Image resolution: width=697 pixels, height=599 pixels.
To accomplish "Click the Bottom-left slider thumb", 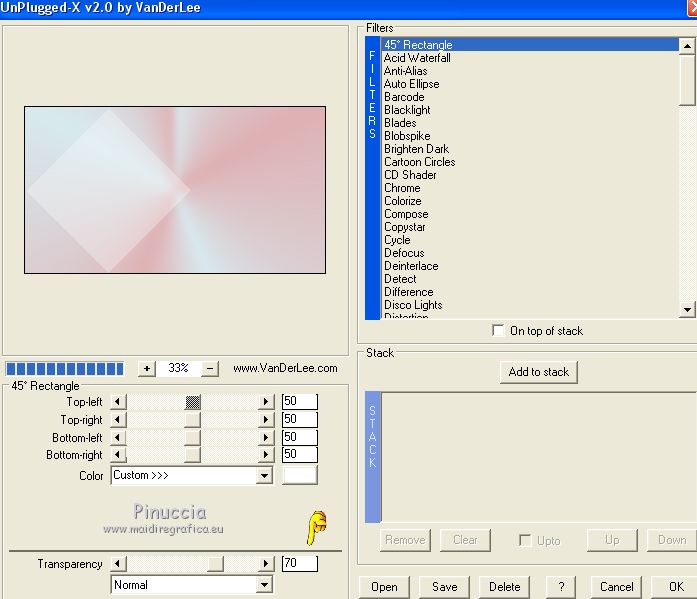I will (192, 438).
